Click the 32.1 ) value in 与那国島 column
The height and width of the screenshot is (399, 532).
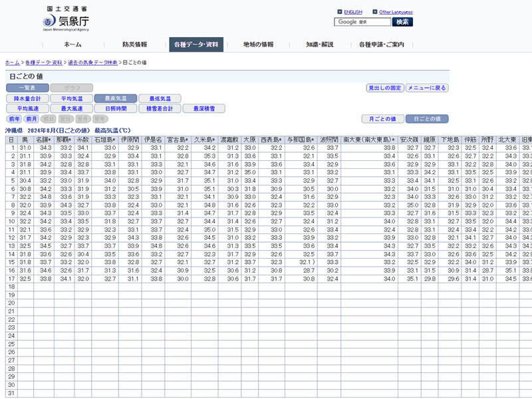coord(307,262)
